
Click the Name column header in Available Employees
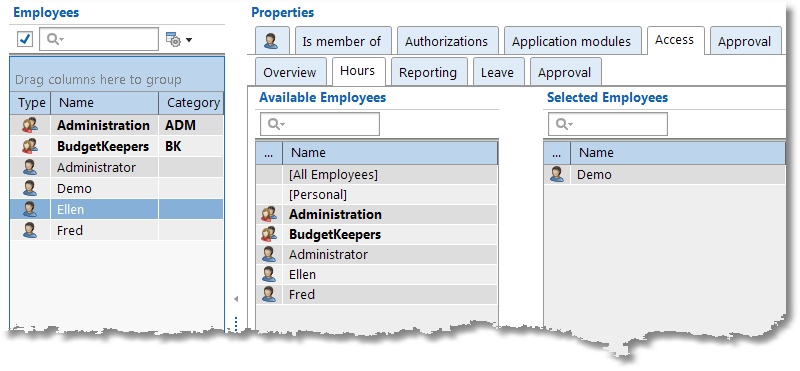click(390, 153)
